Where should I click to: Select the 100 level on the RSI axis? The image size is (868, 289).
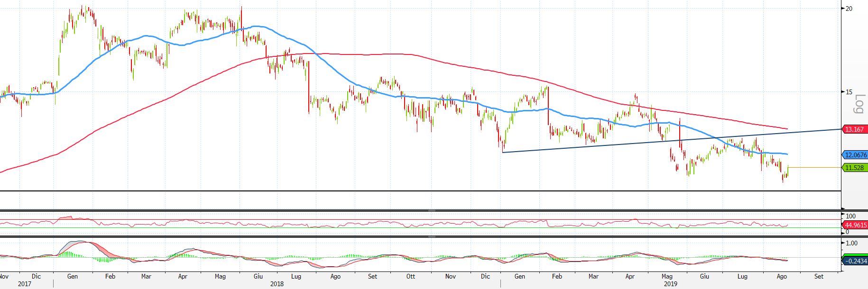click(850, 217)
